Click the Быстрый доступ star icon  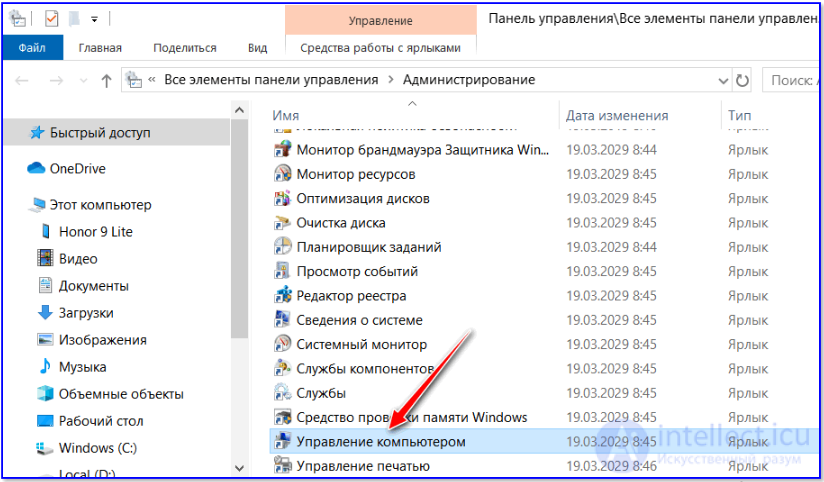click(37, 132)
